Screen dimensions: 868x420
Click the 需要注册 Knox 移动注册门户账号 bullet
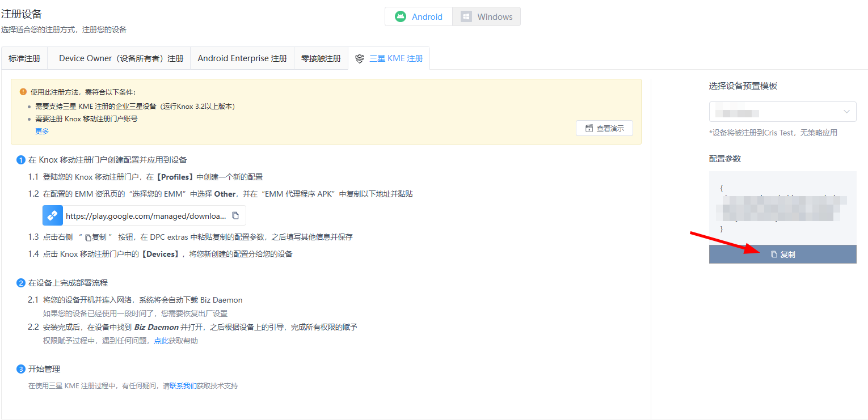[86, 118]
